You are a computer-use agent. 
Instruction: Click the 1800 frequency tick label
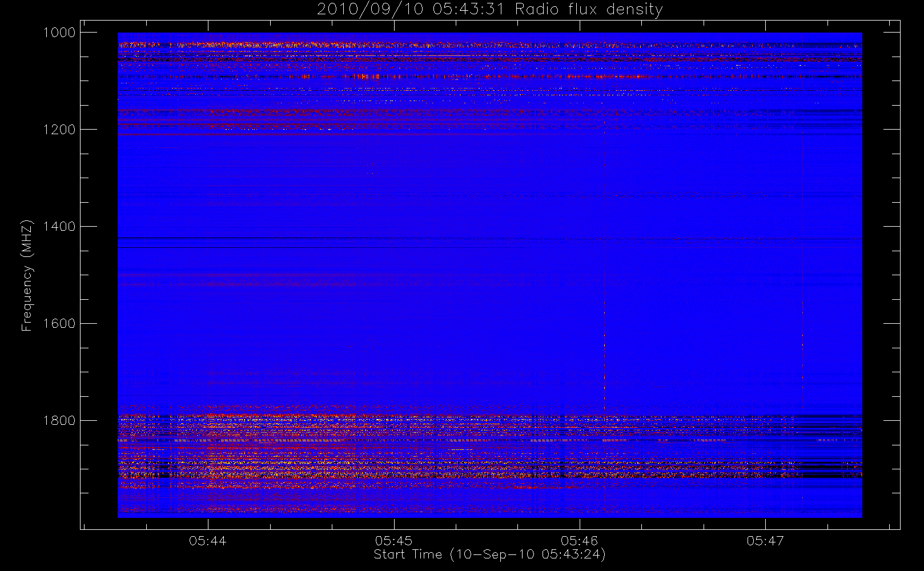(x=59, y=421)
